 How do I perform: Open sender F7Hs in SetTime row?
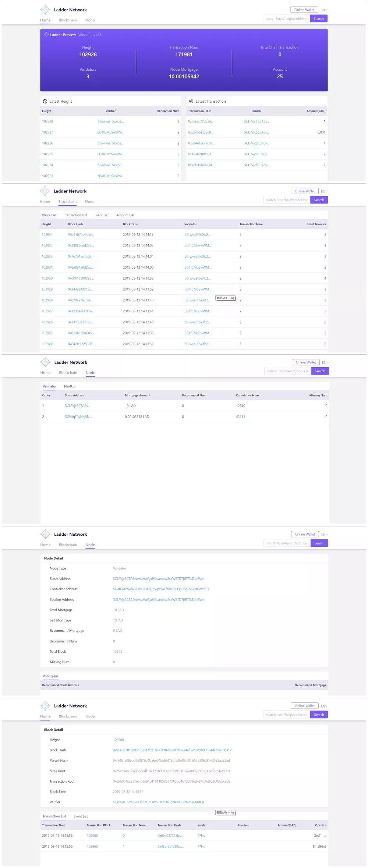point(201,835)
